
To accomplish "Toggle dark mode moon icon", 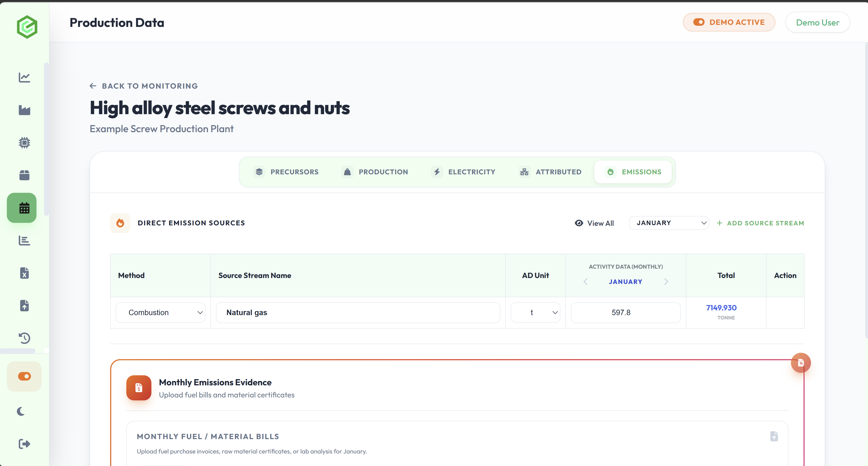I will pos(21,411).
